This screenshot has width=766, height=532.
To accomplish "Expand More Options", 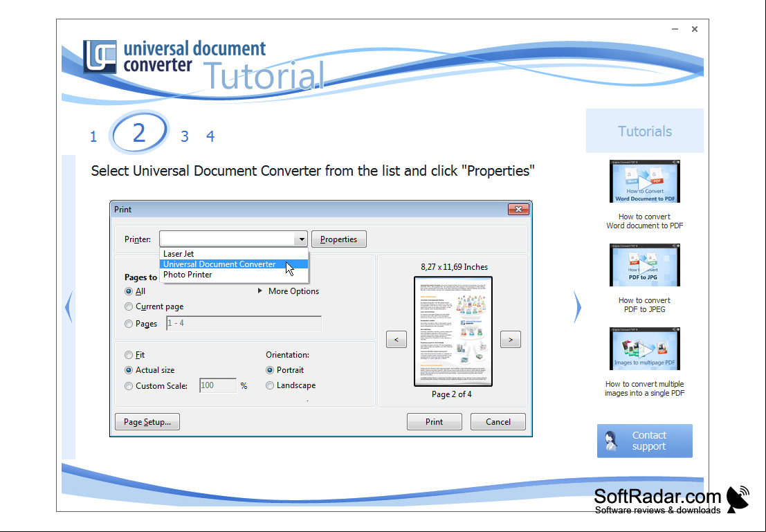I will coord(289,291).
